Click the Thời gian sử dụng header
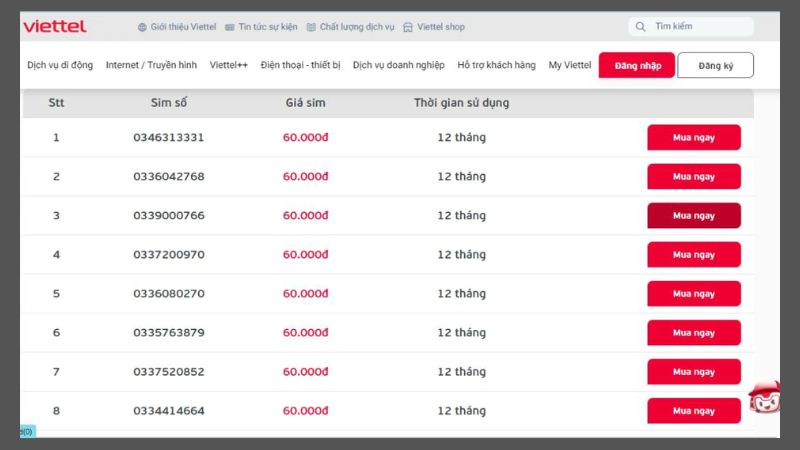 coord(462,103)
